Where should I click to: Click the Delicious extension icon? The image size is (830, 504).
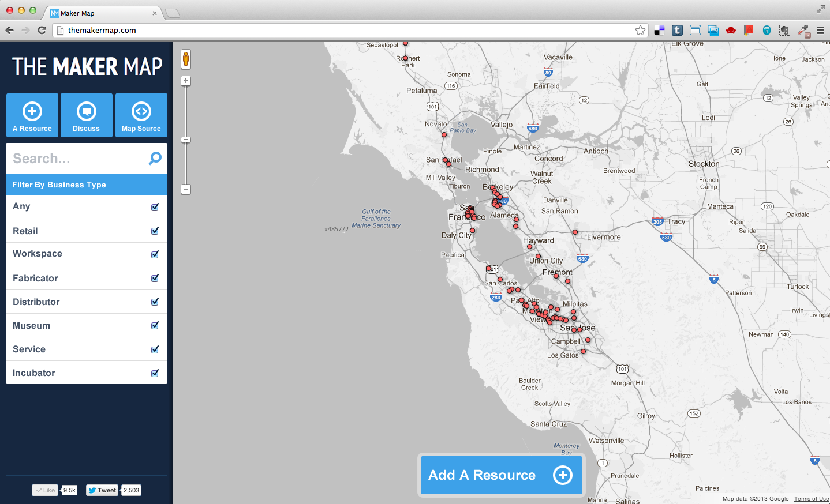659,30
